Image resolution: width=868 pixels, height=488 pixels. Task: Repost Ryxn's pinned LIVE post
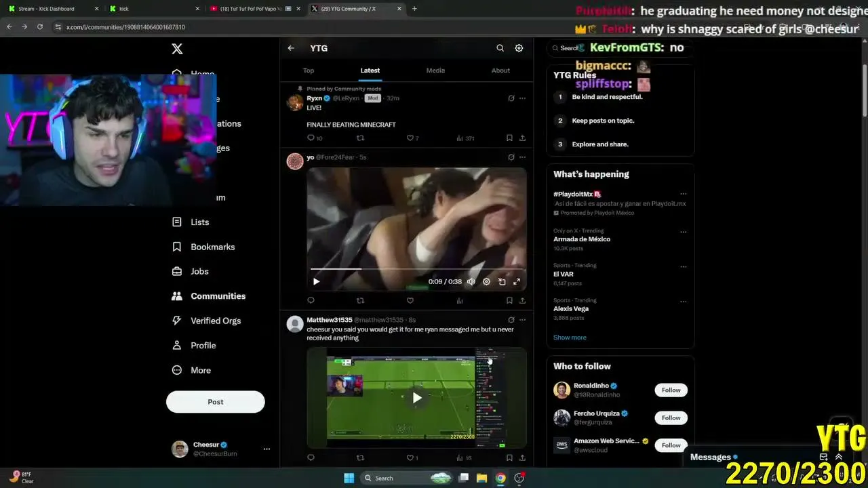coord(360,138)
